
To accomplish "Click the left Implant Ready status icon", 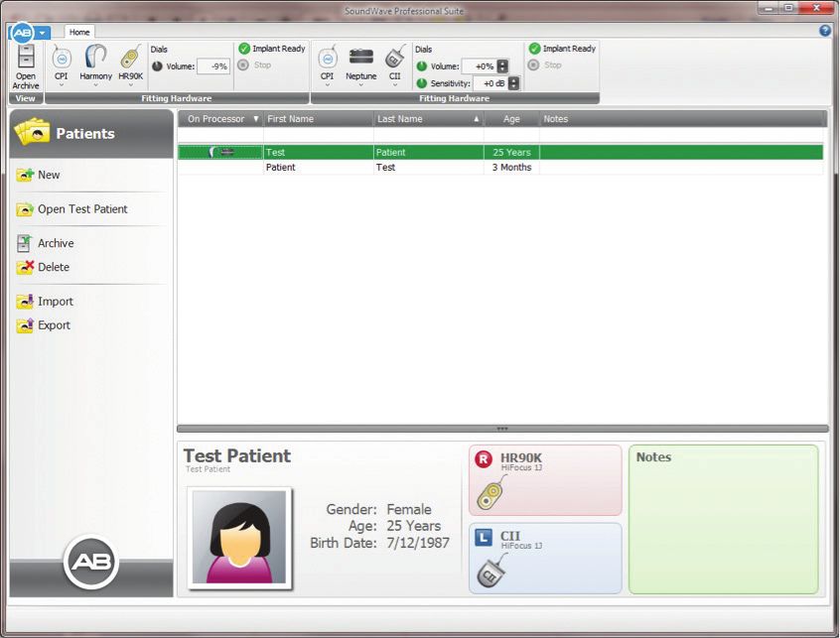I will [244, 49].
